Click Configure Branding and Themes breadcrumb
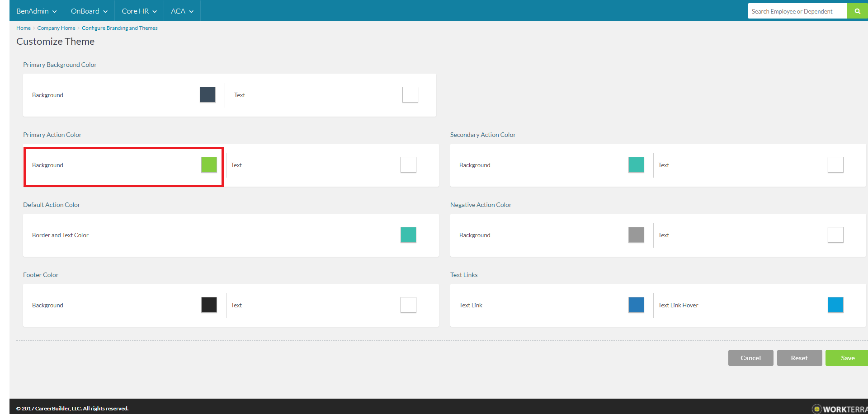The image size is (868, 414). click(x=119, y=28)
